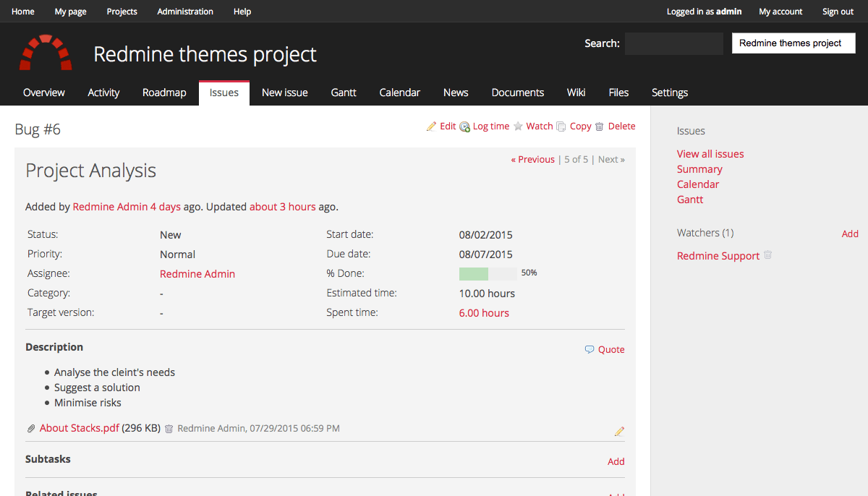
Task: Open Administration in the top menu
Action: (x=185, y=12)
